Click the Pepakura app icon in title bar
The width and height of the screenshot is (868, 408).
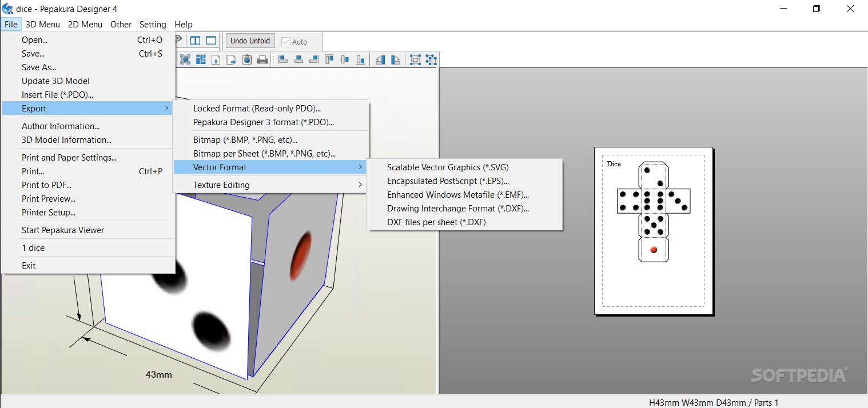coord(7,9)
